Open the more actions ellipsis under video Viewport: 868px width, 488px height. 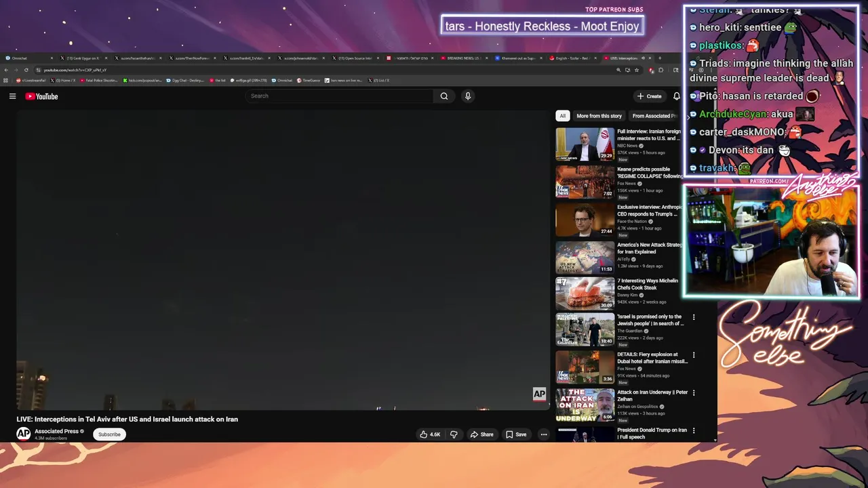[543, 434]
